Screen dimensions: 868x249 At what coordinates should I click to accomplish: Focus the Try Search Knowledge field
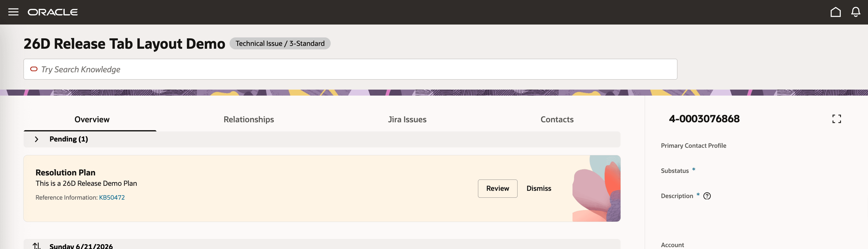[350, 69]
